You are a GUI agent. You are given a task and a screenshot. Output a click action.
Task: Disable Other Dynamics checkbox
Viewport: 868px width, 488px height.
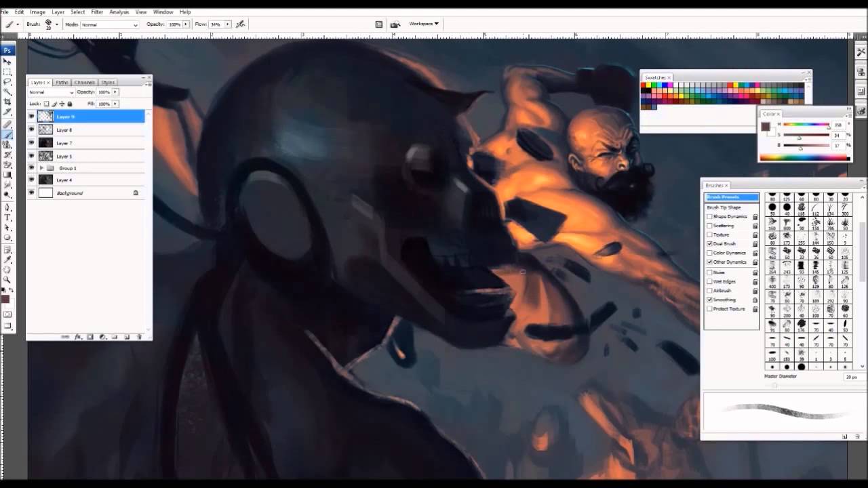[x=709, y=262]
